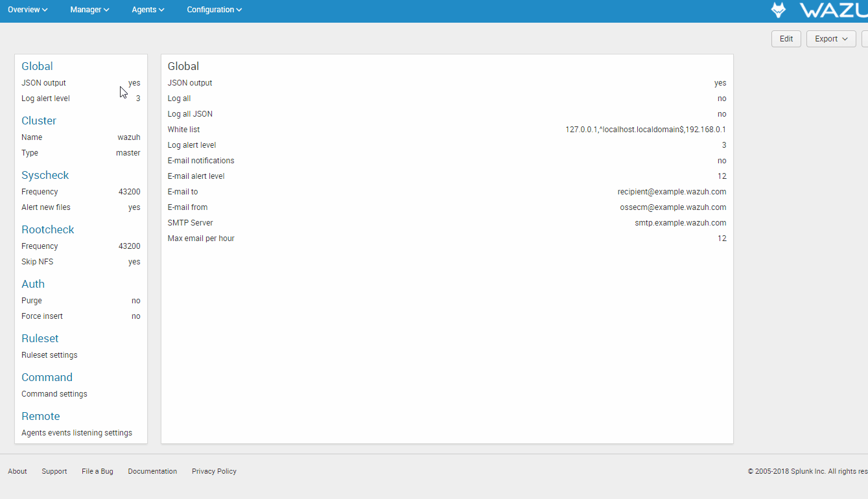Click the 'Log all JSON' label

[x=190, y=114]
